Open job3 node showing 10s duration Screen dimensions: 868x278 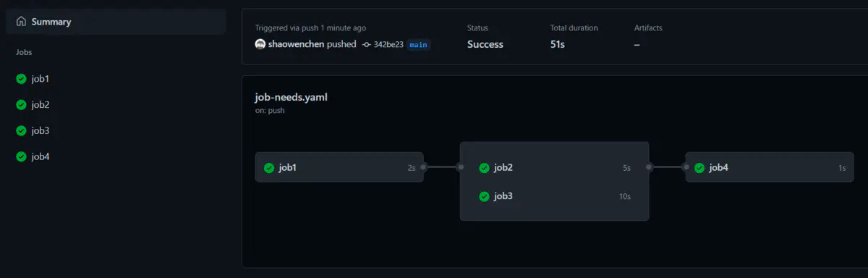click(554, 196)
